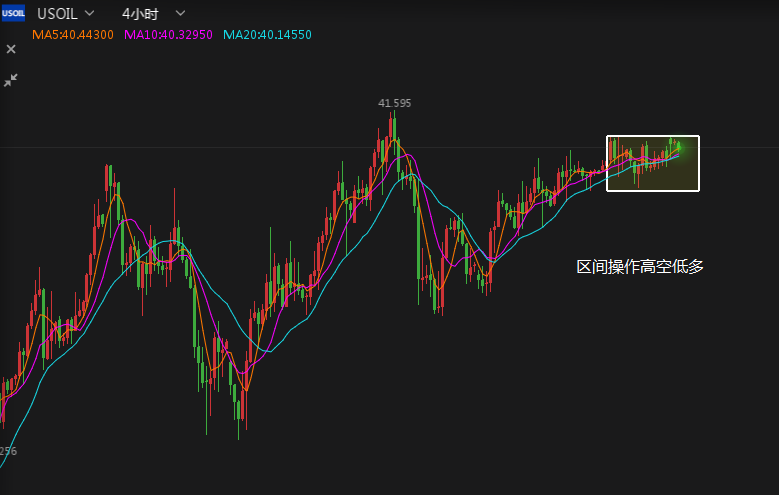The image size is (779, 495).
Task: Click the USOIL logo badge
Action: pos(13,13)
